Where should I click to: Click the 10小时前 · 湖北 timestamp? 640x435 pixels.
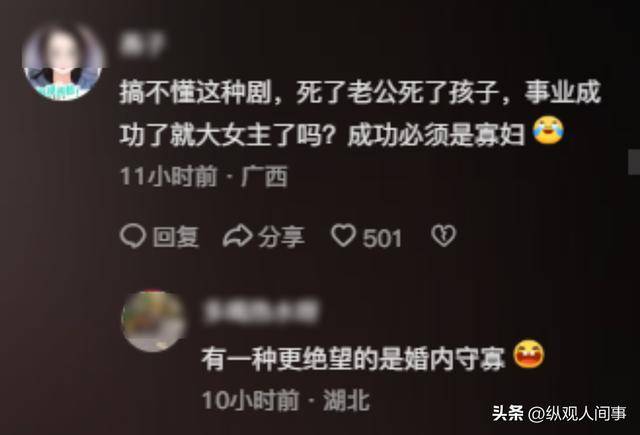click(286, 400)
